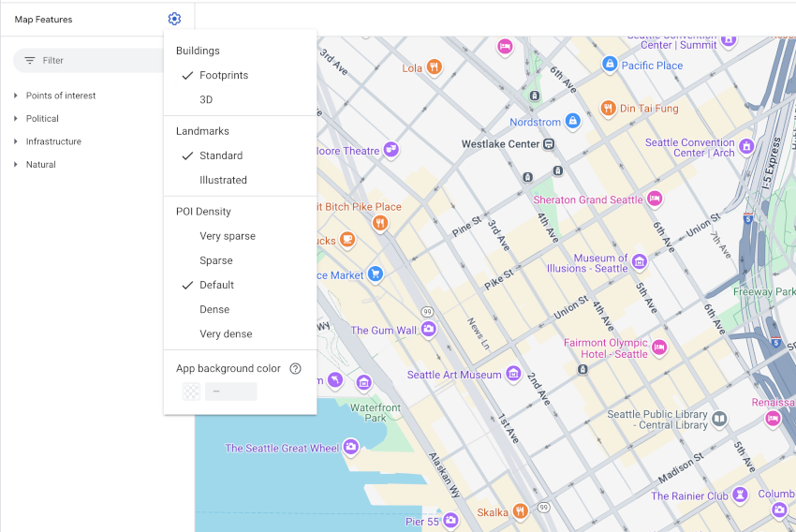The image size is (796, 532).
Task: Click the Pike Place restaurant pin
Action: [380, 222]
